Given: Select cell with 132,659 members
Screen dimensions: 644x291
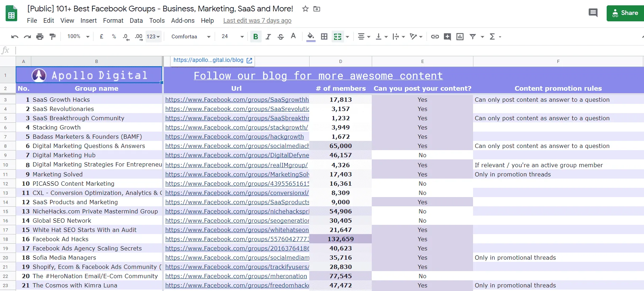Looking at the screenshot, I should coord(340,239).
